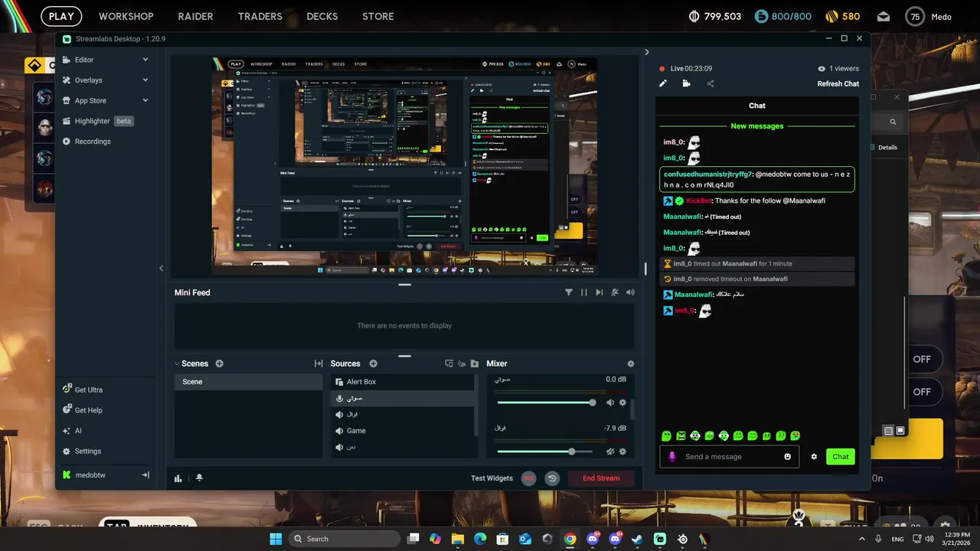This screenshot has width=980, height=551.
Task: Open the scene transitions icon in Scenes panel
Action: pos(318,364)
